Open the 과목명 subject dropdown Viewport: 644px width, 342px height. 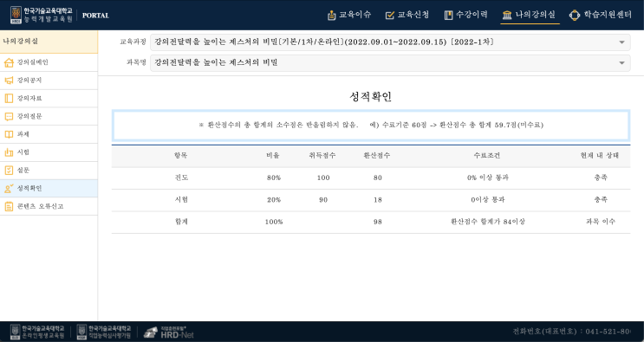pos(390,62)
